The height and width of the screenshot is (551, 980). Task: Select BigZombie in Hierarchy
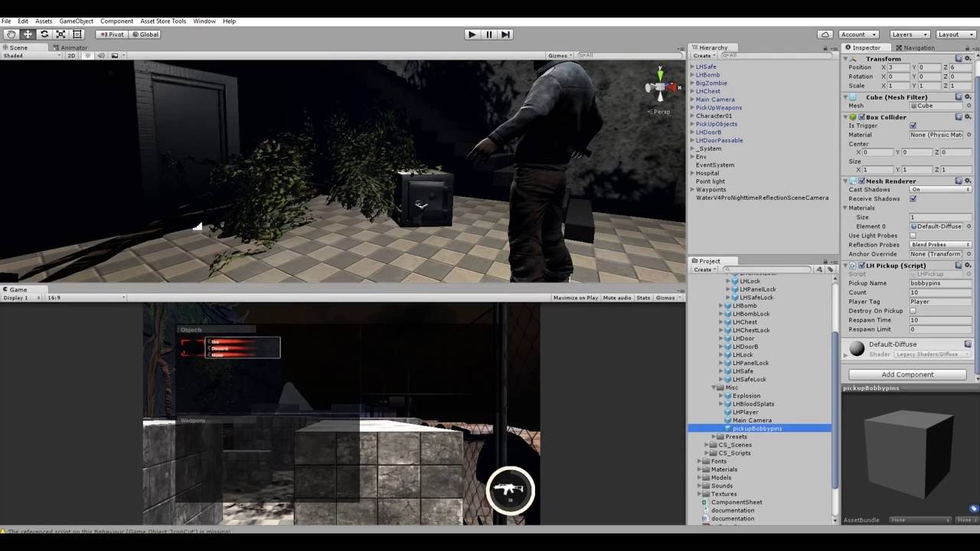click(711, 83)
